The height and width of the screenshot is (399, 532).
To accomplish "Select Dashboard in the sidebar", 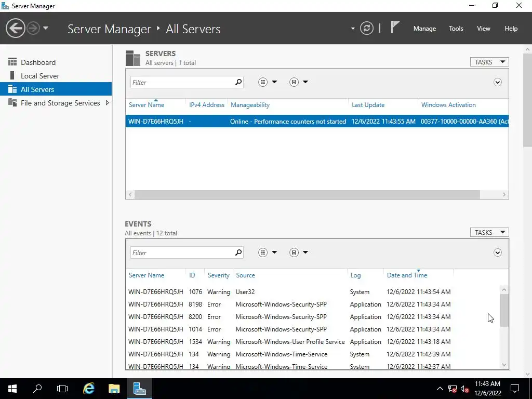I will (x=56, y=62).
